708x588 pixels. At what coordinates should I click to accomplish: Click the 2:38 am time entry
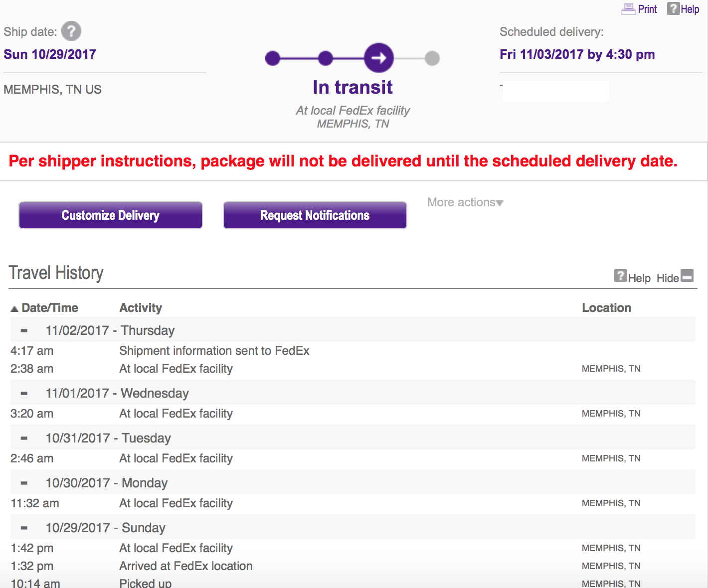point(32,369)
